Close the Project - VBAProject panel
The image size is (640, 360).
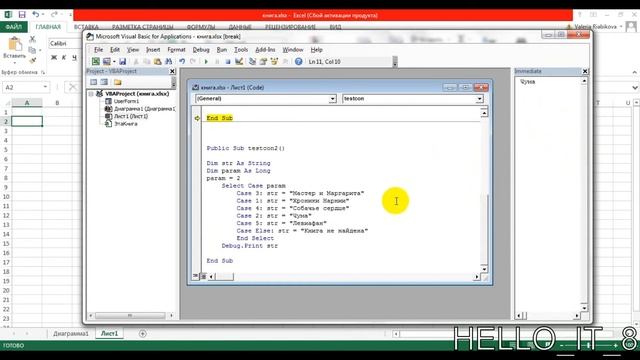tap(172, 71)
